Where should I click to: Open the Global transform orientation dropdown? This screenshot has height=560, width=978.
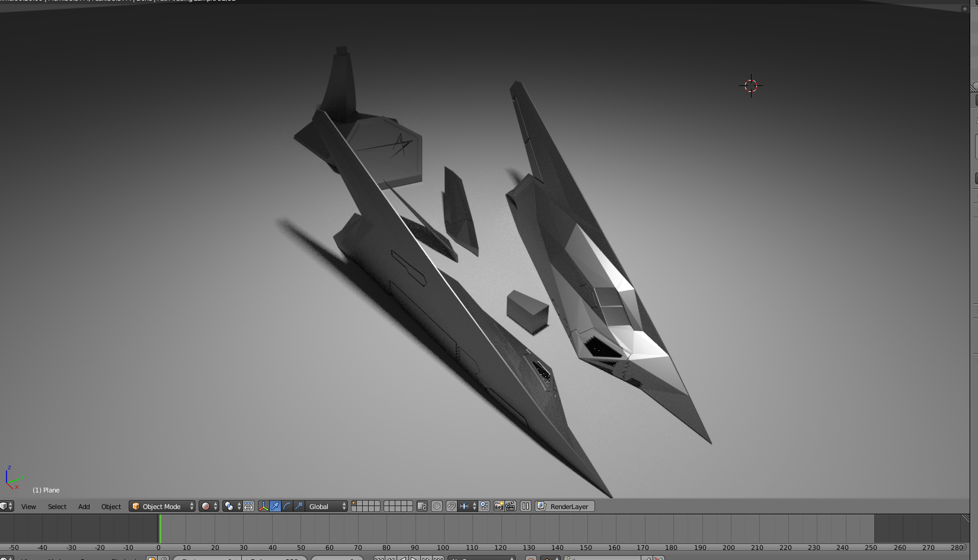click(327, 506)
